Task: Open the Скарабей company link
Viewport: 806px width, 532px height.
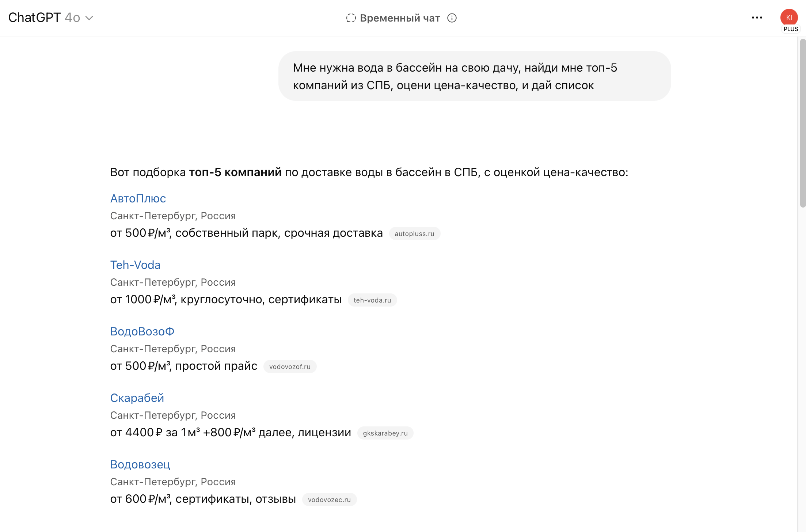Action: (137, 398)
